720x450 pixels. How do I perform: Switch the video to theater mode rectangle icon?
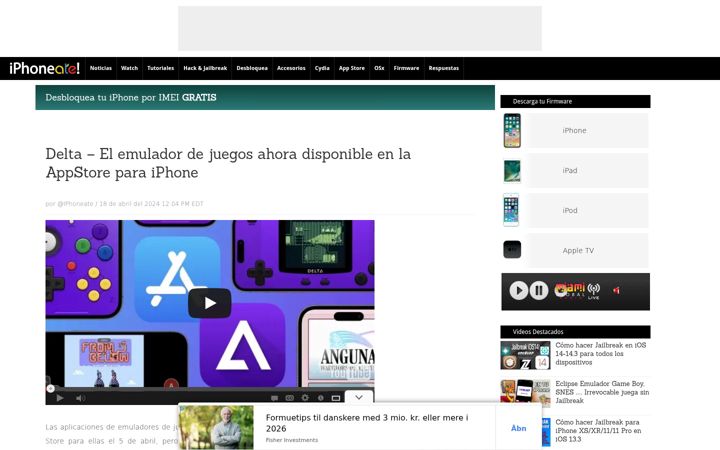336,398
